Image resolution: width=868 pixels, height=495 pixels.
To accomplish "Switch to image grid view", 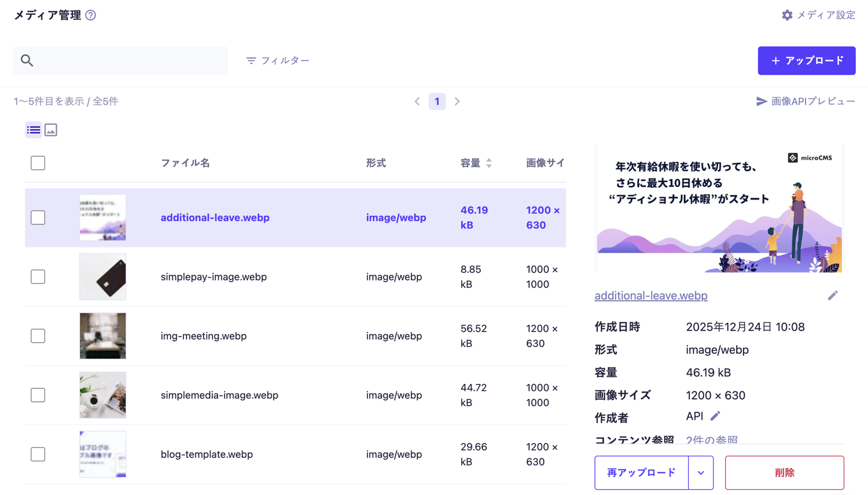I will coord(51,130).
